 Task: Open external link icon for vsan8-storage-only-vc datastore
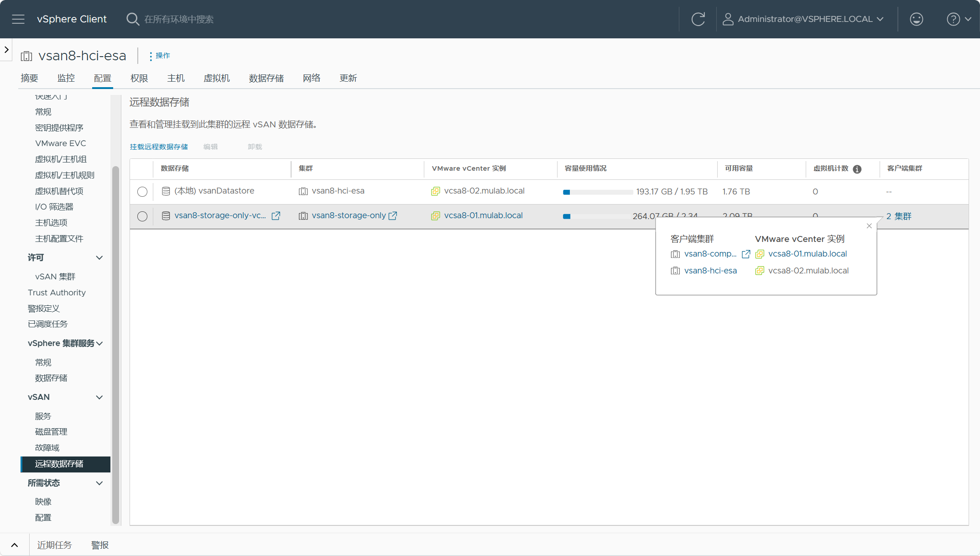(x=276, y=216)
